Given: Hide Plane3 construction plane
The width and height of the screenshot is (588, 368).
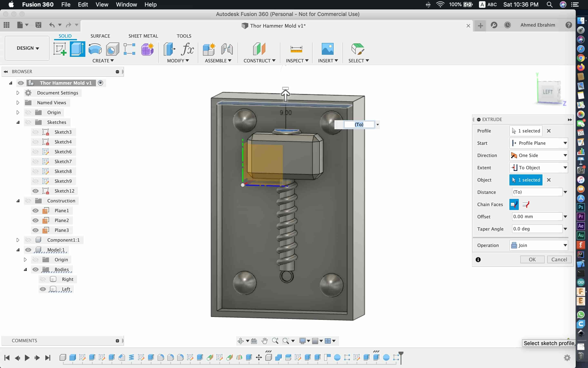Looking at the screenshot, I should (x=36, y=230).
